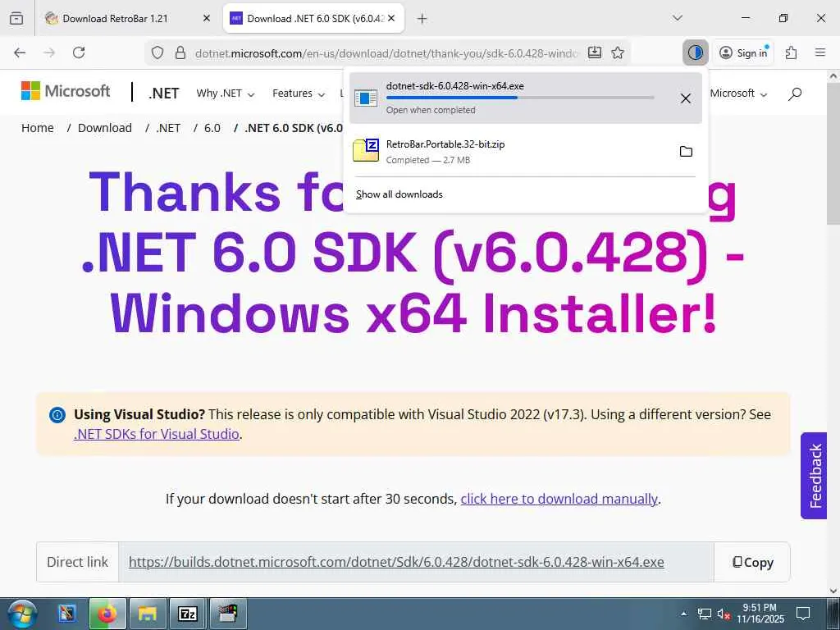Click the taskbar clock showing 9:51 PM
This screenshot has width=840, height=630.
coord(760,614)
